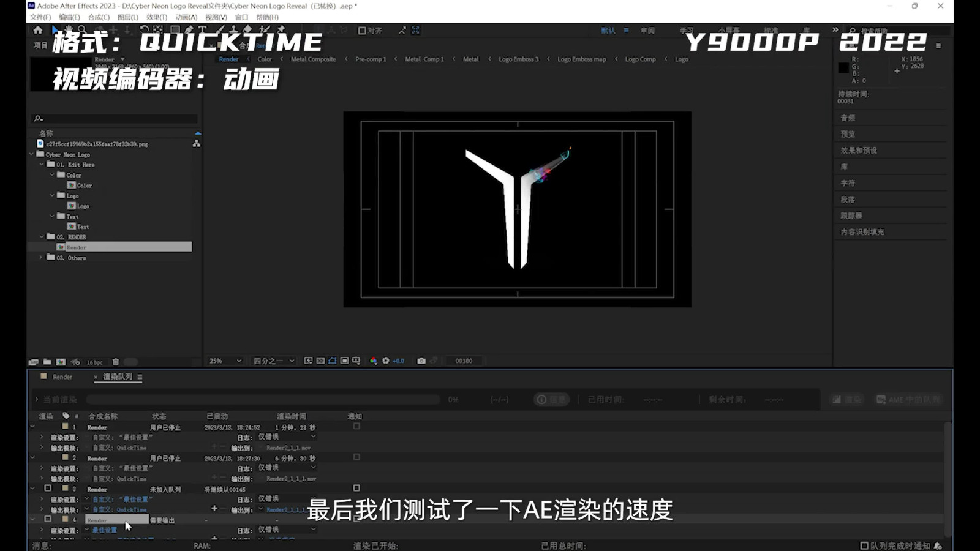Click 最佳设置 render settings link for item 4
This screenshot has width=980, height=551.
(x=105, y=530)
